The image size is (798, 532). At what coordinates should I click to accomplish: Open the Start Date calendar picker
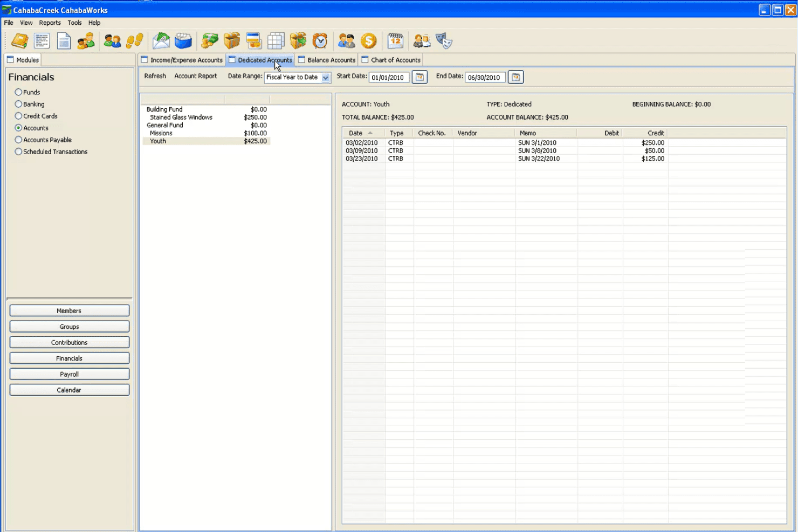click(x=419, y=77)
